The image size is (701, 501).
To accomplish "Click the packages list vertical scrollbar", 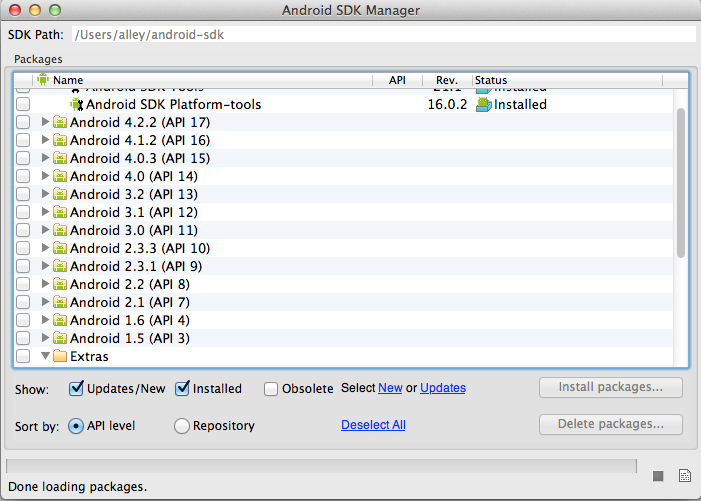I will point(681,183).
